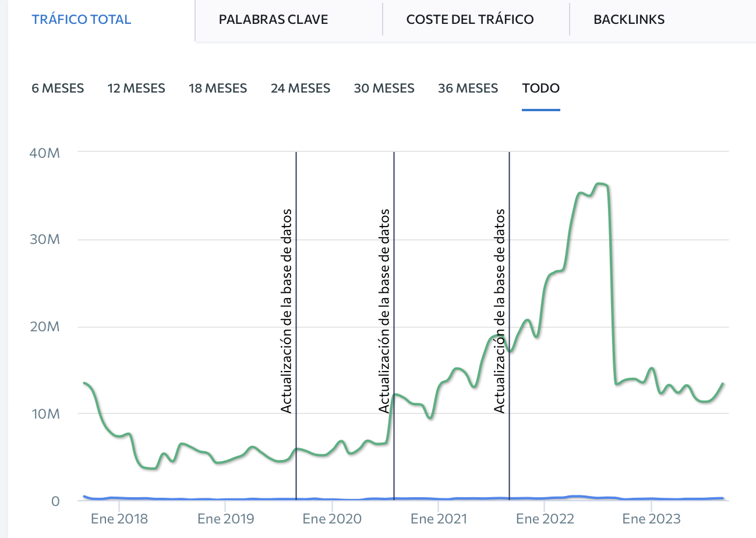This screenshot has height=538, width=756.
Task: Click the Ene 2021 axis label
Action: [x=437, y=518]
